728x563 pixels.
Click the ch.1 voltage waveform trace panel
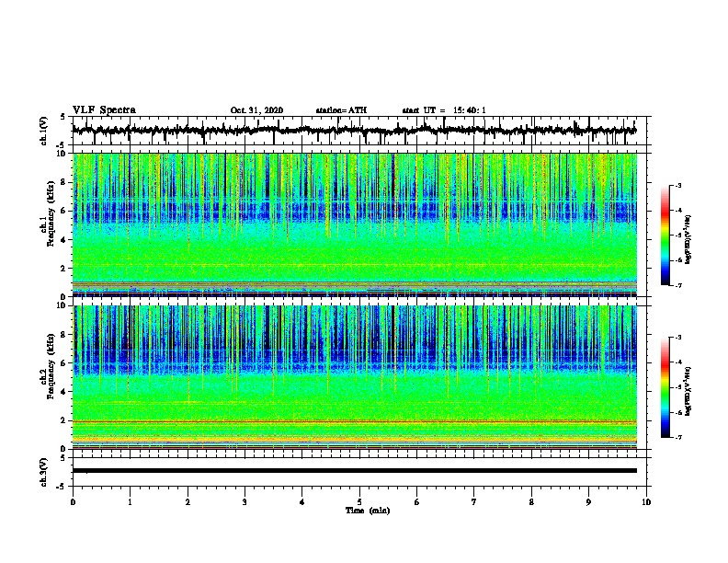tap(359, 131)
